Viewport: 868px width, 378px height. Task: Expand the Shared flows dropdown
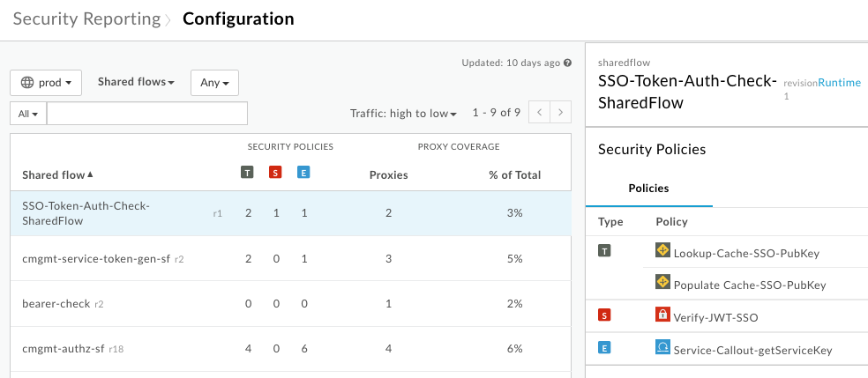(136, 83)
